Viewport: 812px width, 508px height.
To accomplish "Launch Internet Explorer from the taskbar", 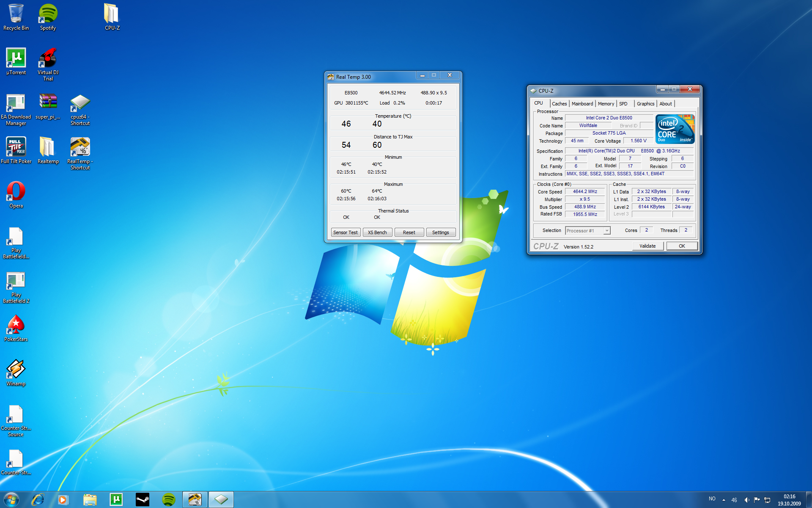I will [38, 500].
